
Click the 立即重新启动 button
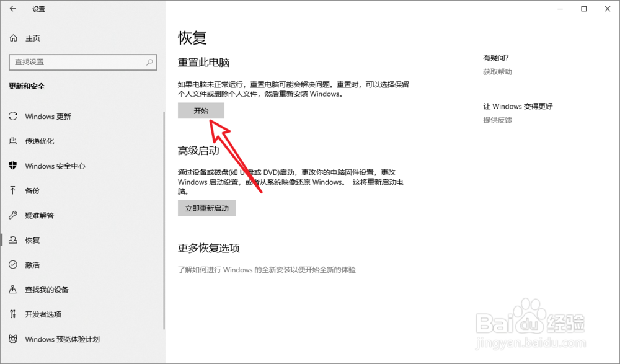click(x=207, y=208)
